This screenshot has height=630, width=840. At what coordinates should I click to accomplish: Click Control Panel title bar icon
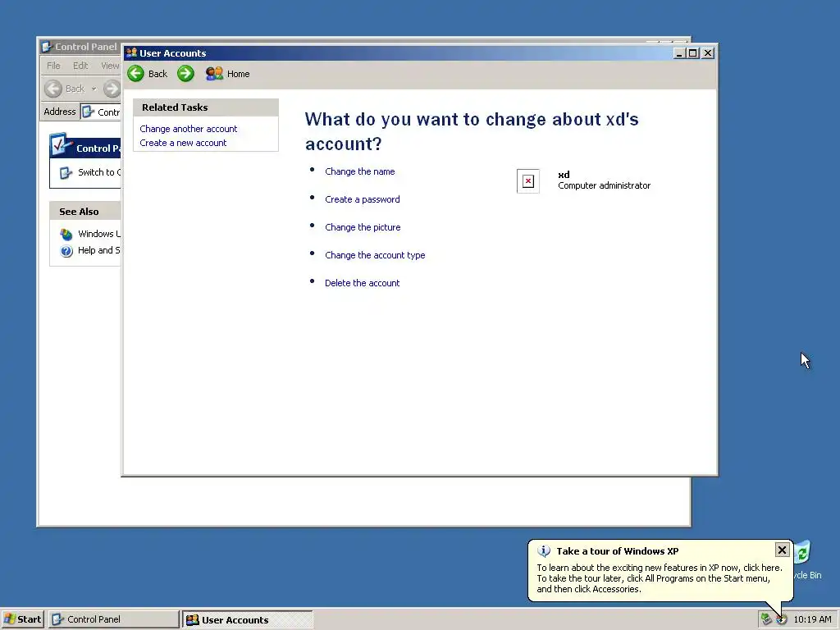click(x=47, y=47)
